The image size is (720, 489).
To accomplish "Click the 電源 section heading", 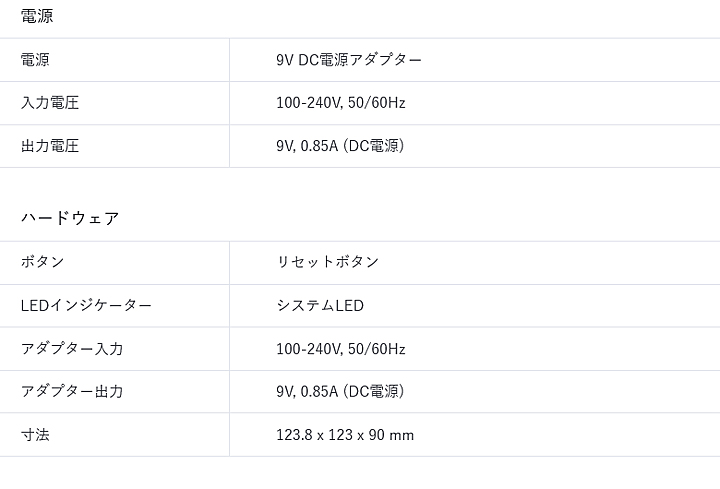I will point(37,16).
